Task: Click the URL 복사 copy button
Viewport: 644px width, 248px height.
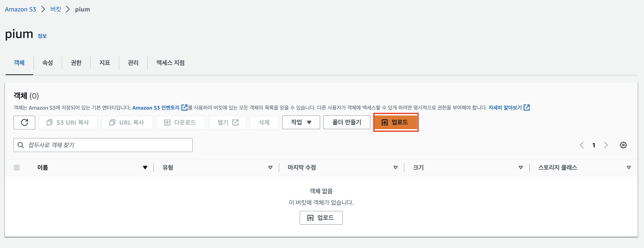Action: pos(127,122)
